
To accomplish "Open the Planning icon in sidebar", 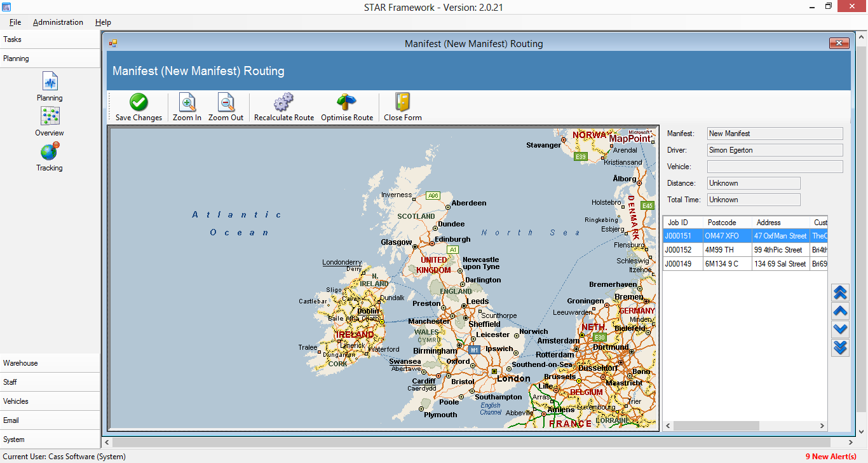I will coord(50,82).
